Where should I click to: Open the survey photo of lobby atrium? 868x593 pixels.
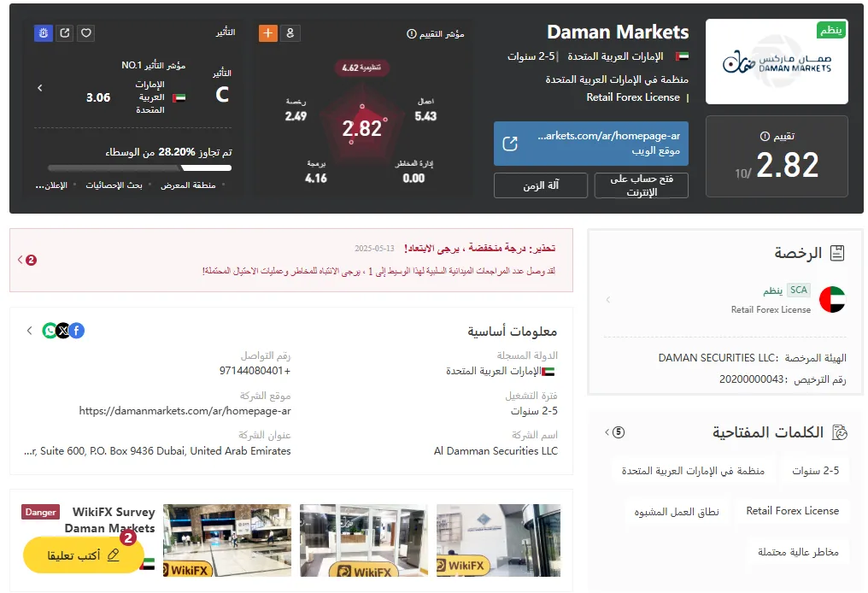click(x=227, y=540)
